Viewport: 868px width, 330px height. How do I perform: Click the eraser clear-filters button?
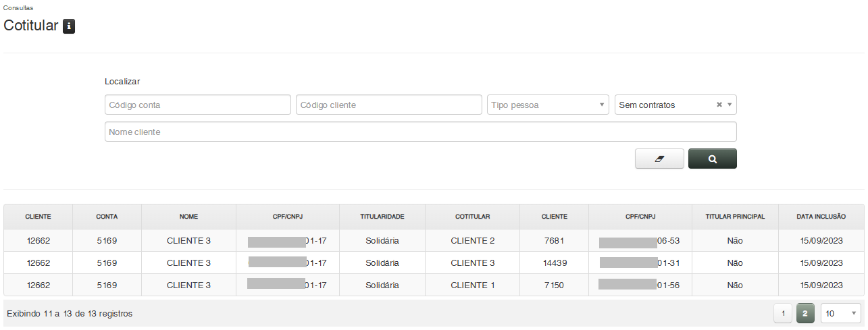[659, 159]
